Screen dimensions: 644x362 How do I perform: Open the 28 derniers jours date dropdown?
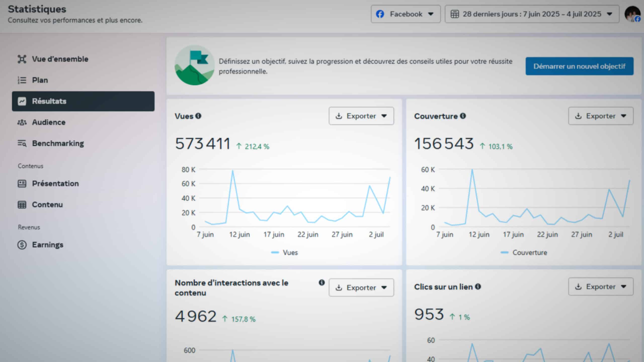point(532,14)
